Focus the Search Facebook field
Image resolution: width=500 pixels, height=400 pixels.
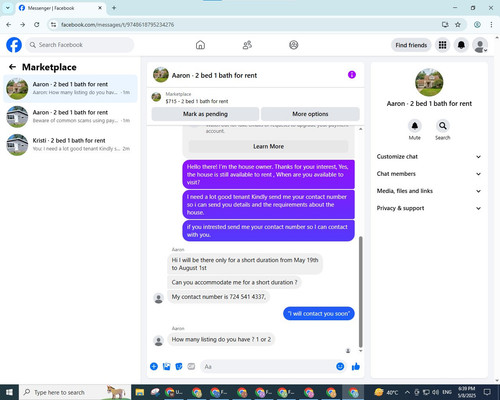[x=80, y=45]
